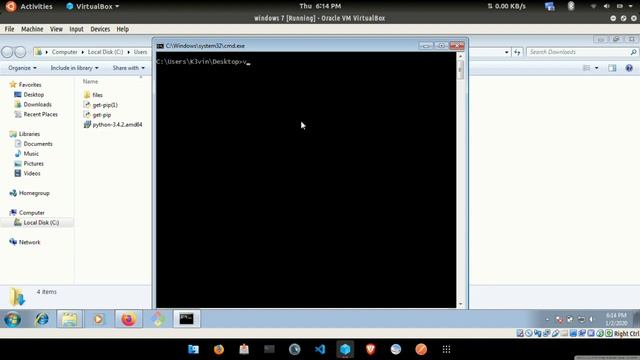Open Windows Media Player taskbar icon
Viewport: 640px width, 360px height.
coord(98,319)
